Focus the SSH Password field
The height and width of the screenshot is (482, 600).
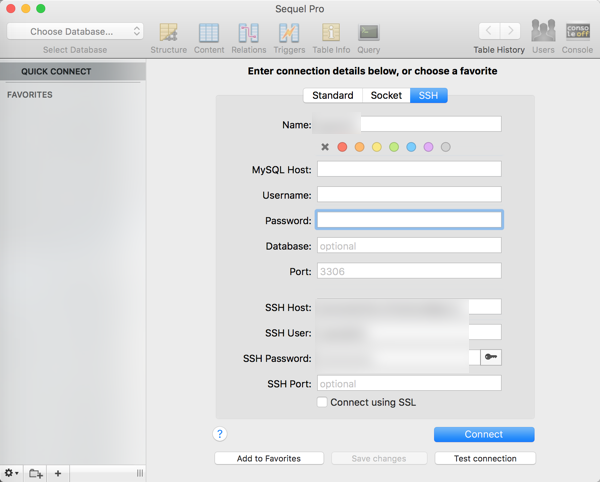coord(398,357)
